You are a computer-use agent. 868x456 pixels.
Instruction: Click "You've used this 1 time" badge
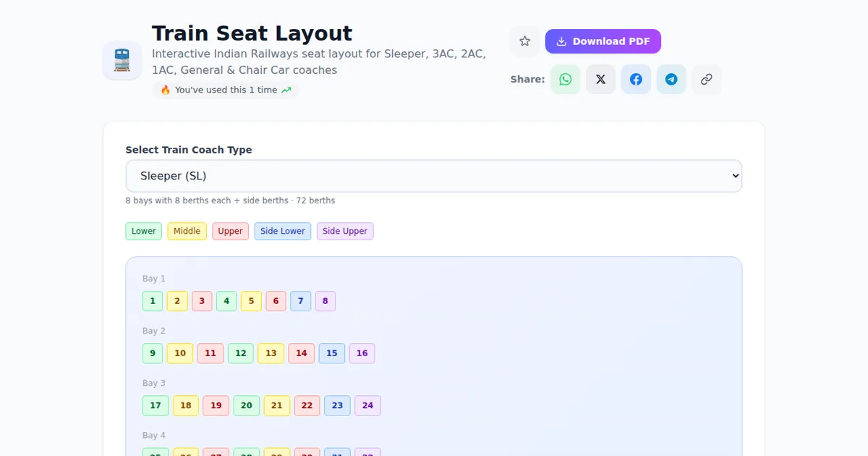point(226,90)
